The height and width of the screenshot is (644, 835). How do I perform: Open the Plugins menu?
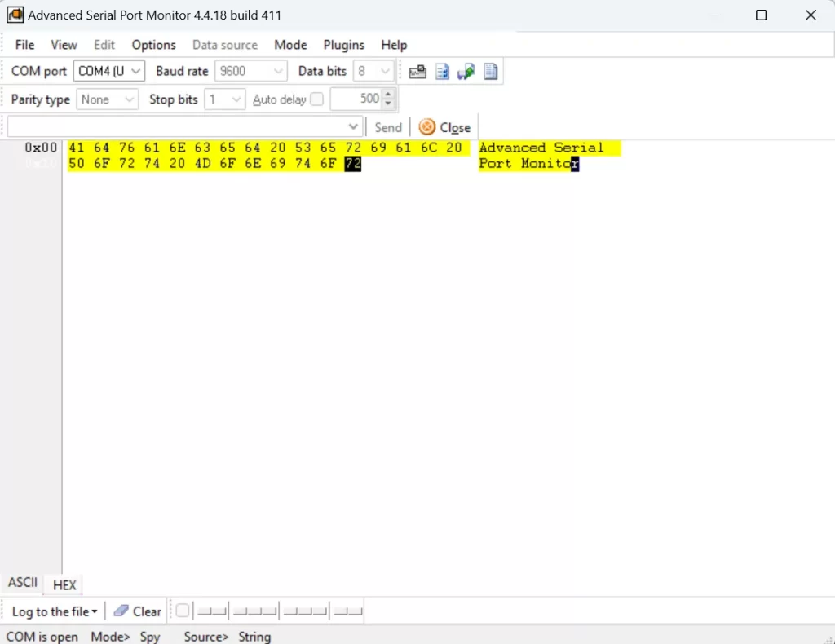(343, 45)
